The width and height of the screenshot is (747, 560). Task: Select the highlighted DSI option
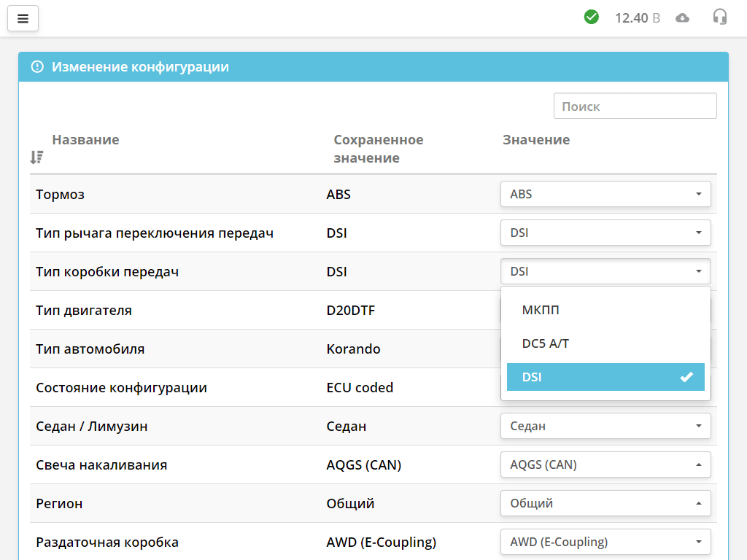[x=605, y=377]
